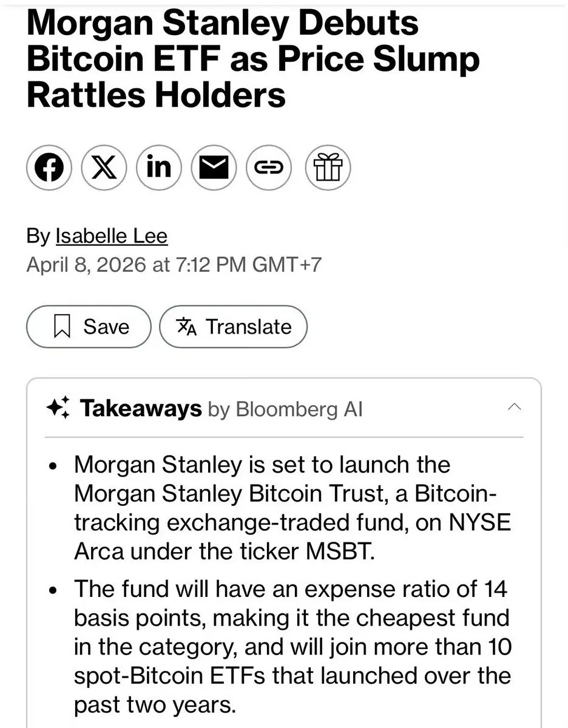The image size is (568, 728).
Task: Copy the article link with chain icon
Action: click(268, 167)
